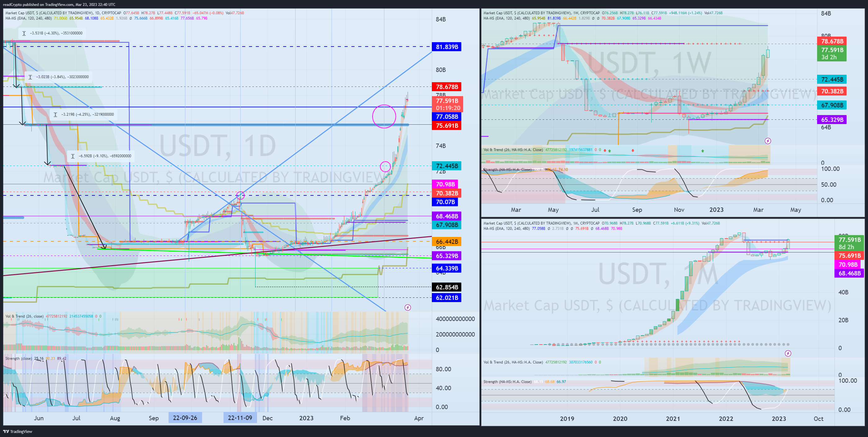Screen dimensions: 868x437
Task: Click the 72.445B cyan label on daily chart
Action: (x=447, y=166)
